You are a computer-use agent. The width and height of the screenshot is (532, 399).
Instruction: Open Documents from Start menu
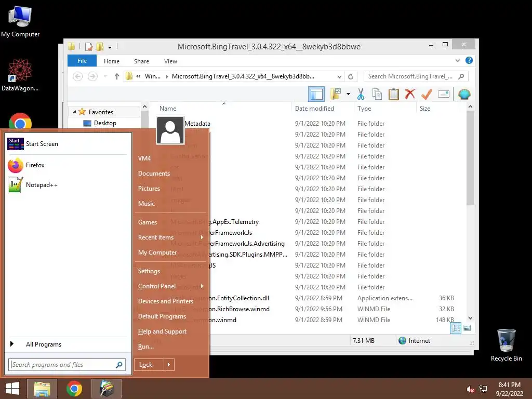(154, 174)
